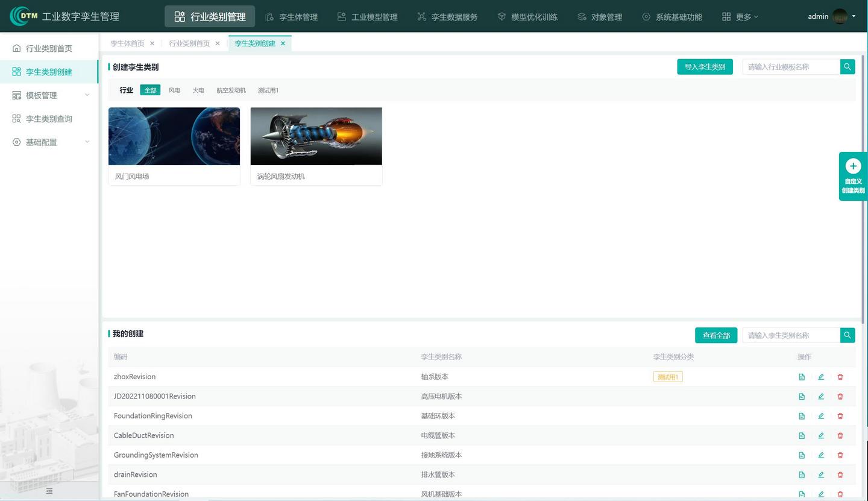
Task: Click the admin avatar picture
Action: pos(840,16)
